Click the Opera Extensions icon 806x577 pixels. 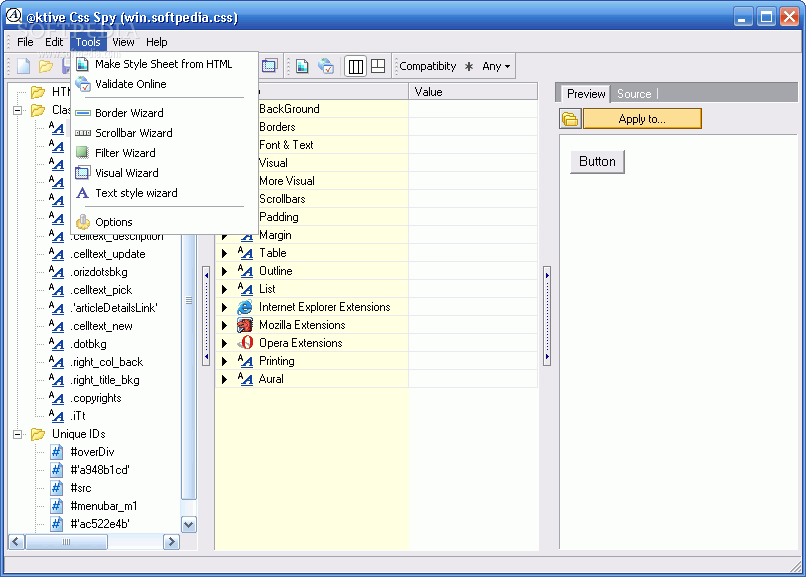point(246,343)
